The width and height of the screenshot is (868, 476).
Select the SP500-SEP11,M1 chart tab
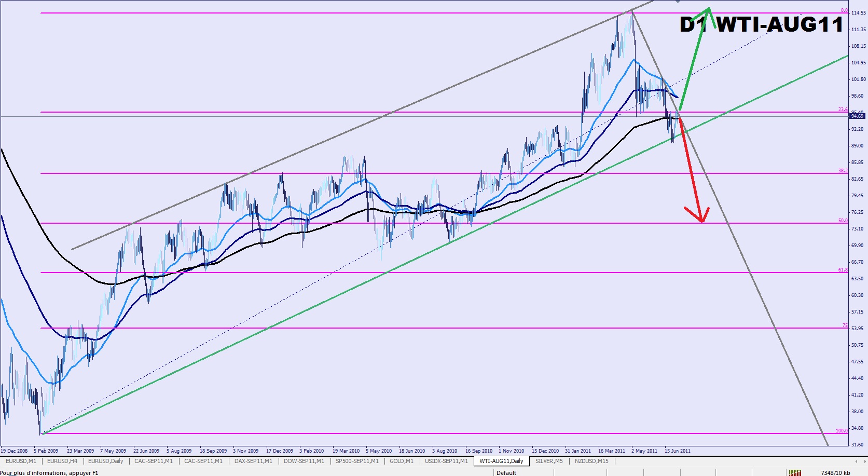click(x=357, y=461)
